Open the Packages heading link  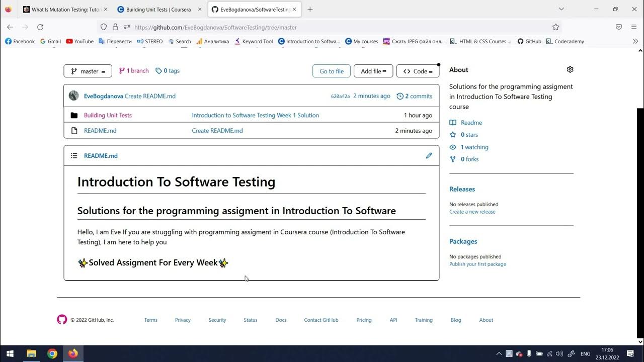[463, 241]
